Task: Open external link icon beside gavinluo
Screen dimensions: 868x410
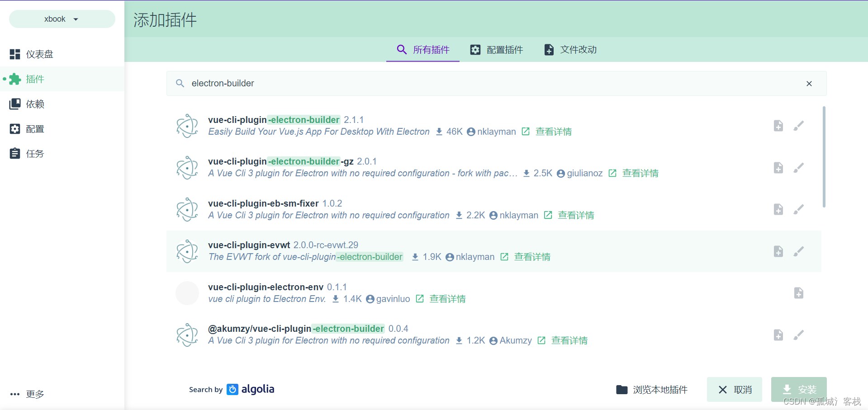Action: pos(420,299)
